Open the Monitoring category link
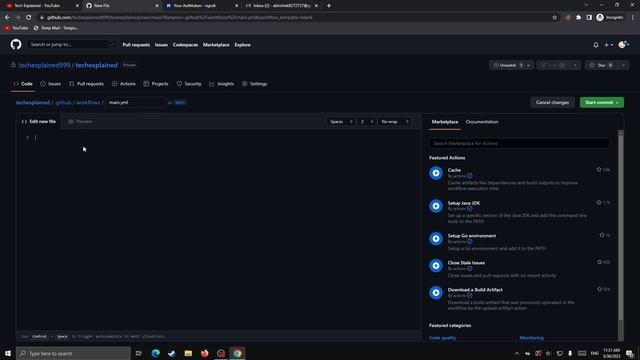Viewport: 640px width, 360px height. coord(531,338)
